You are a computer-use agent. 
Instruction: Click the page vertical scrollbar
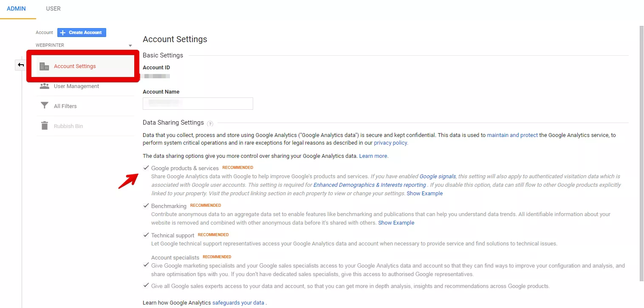coord(641,153)
